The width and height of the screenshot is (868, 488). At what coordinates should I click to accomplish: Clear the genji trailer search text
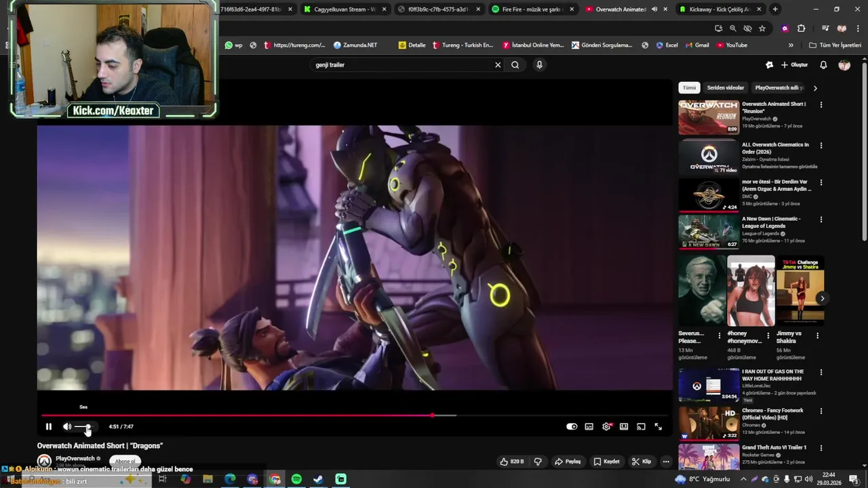pos(498,65)
